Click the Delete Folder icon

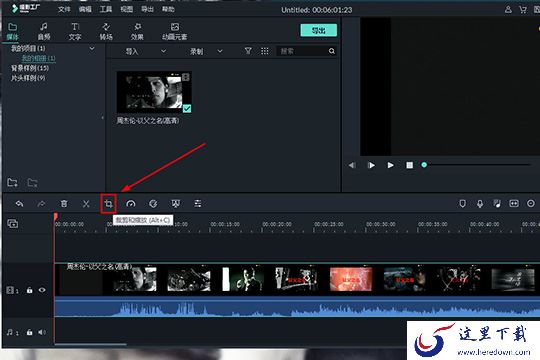click(x=33, y=182)
